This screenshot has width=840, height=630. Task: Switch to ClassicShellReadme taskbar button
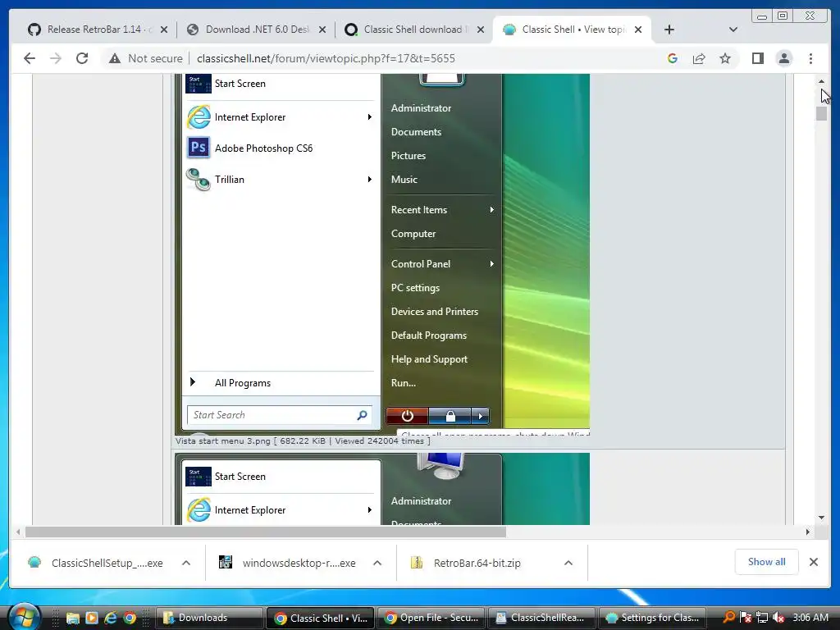541,619
